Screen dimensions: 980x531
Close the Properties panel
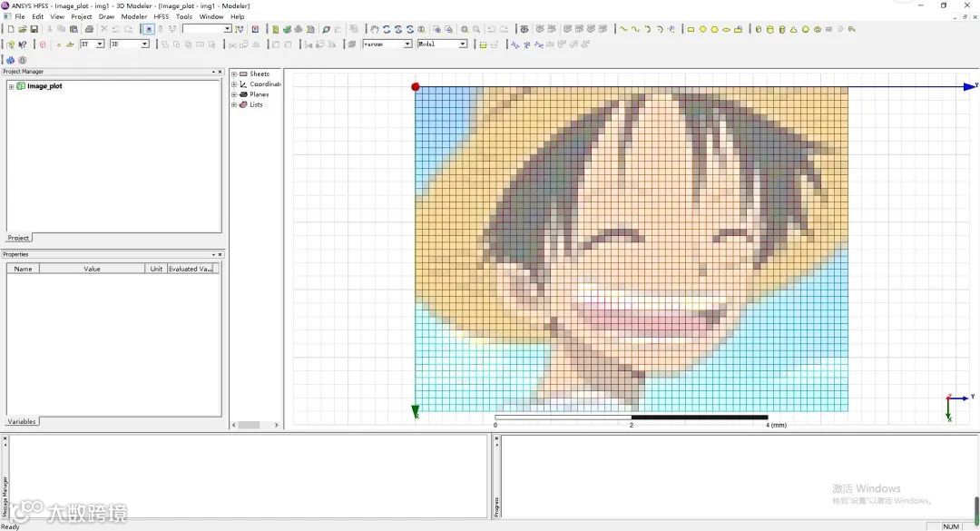point(220,254)
